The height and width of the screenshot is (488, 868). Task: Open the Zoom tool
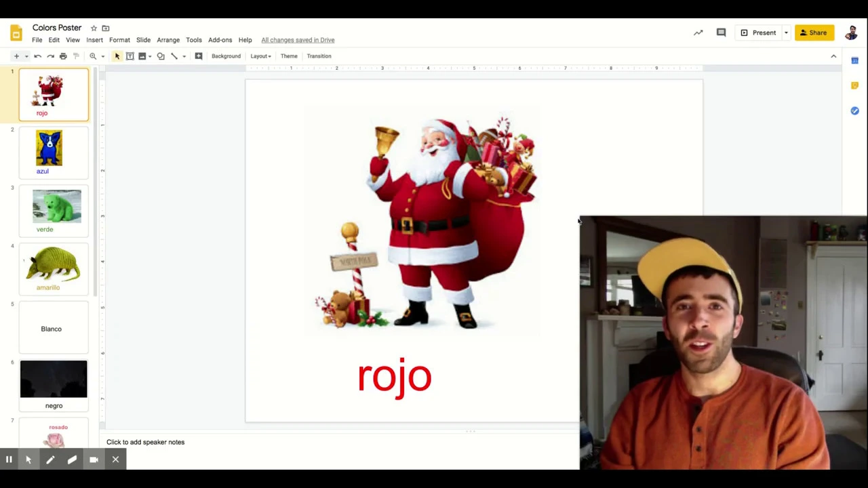pyautogui.click(x=93, y=56)
